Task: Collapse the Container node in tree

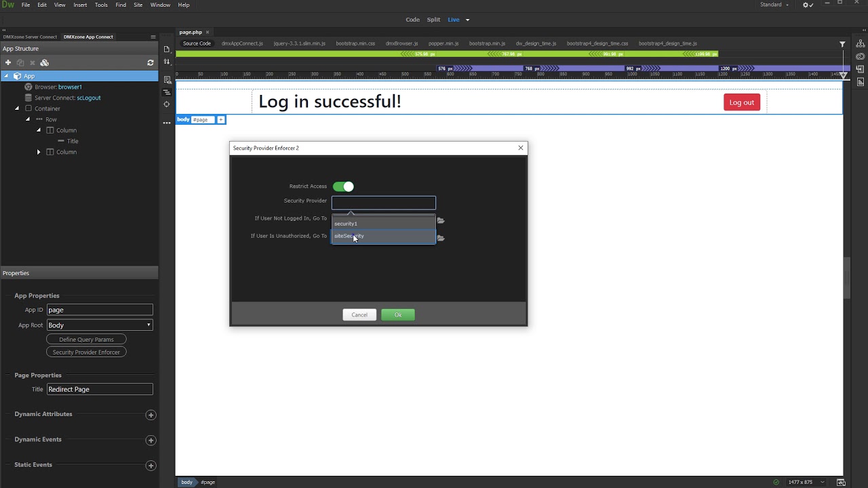Action: (x=17, y=108)
